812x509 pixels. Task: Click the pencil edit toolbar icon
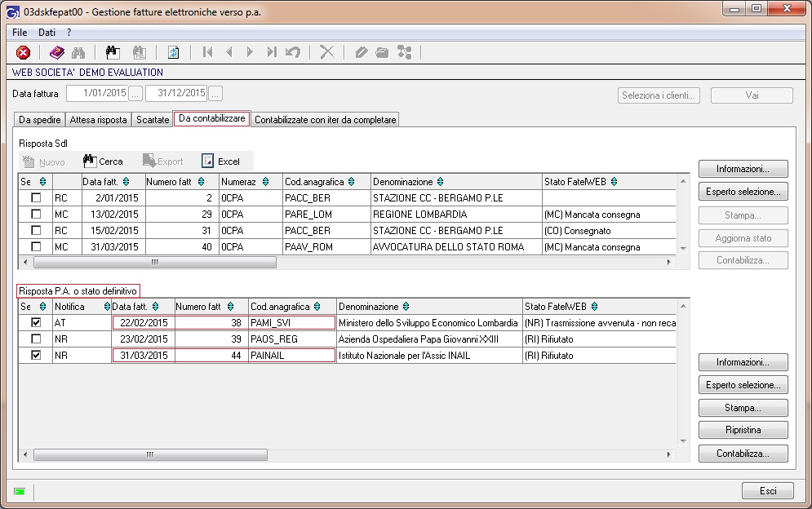coord(362,52)
